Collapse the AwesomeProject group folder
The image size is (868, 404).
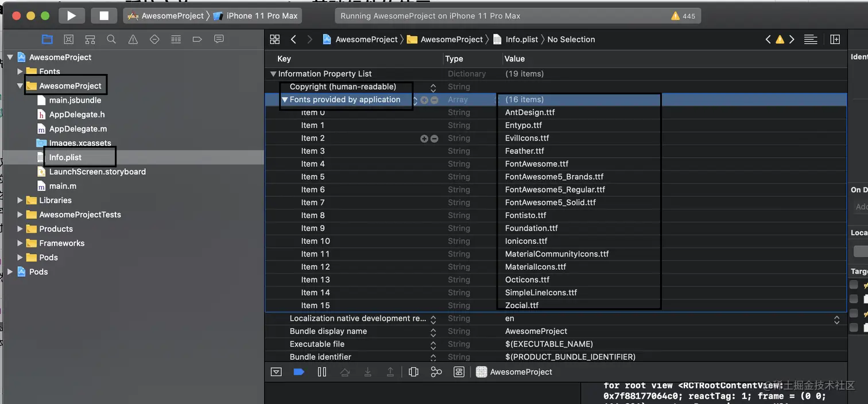20,86
